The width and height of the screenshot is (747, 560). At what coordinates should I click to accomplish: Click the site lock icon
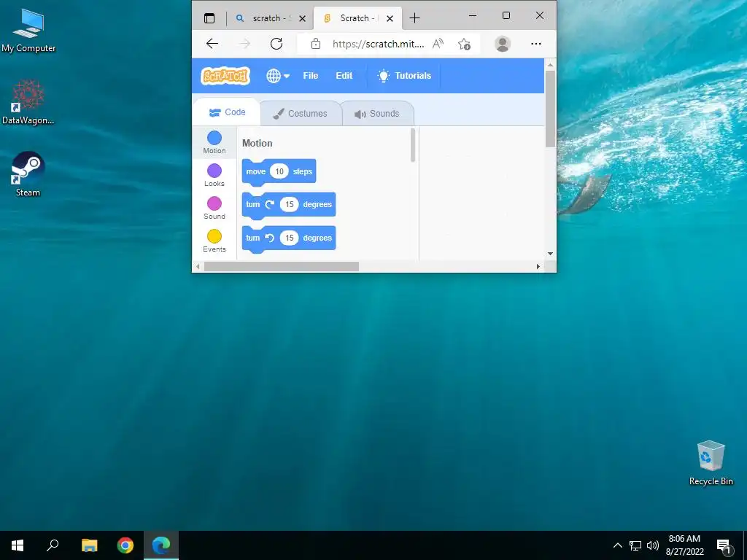click(315, 44)
